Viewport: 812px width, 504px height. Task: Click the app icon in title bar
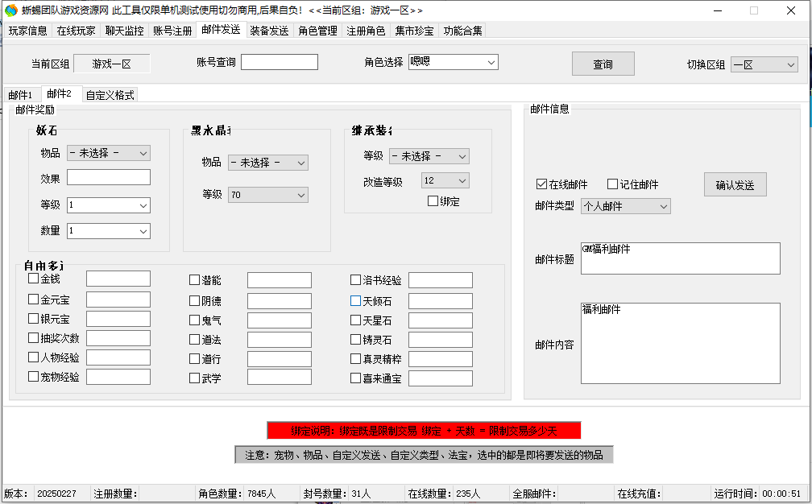tap(10, 10)
